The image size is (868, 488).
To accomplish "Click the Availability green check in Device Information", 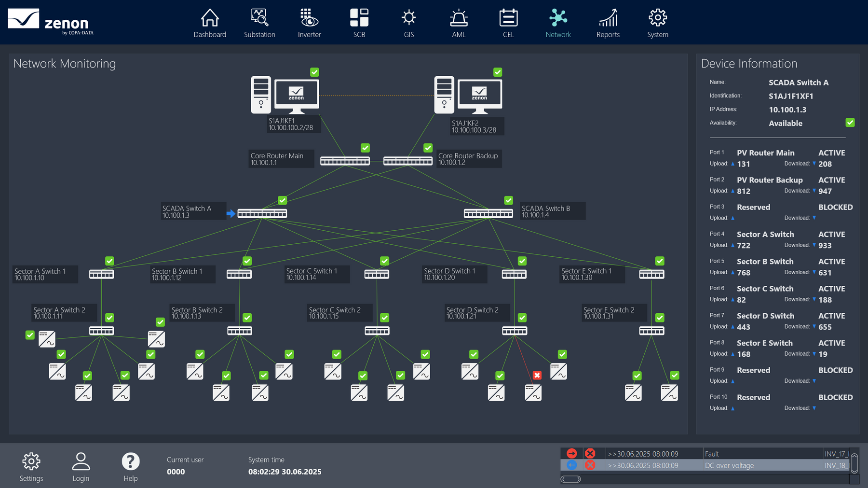I will coord(850,123).
